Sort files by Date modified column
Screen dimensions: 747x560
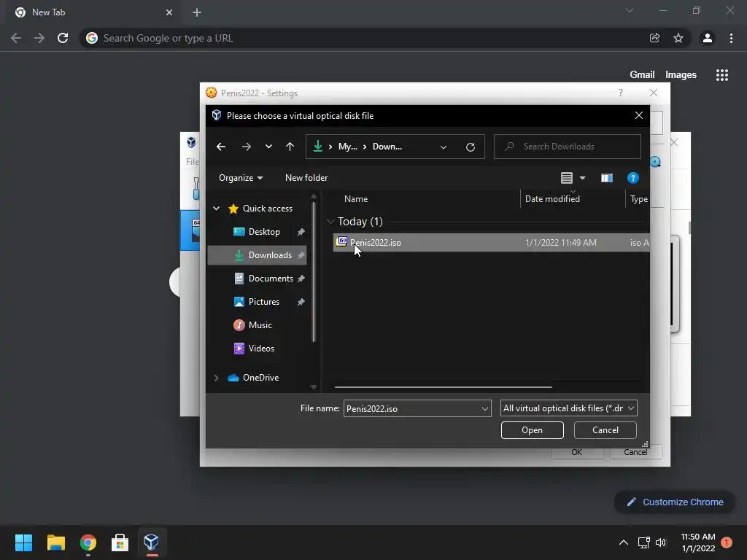point(552,199)
